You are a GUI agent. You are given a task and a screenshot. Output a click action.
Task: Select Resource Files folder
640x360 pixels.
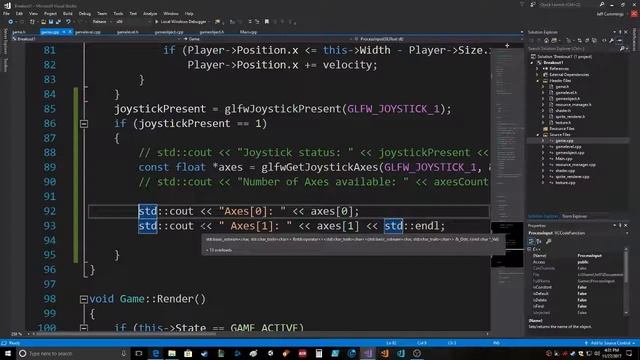[562, 129]
